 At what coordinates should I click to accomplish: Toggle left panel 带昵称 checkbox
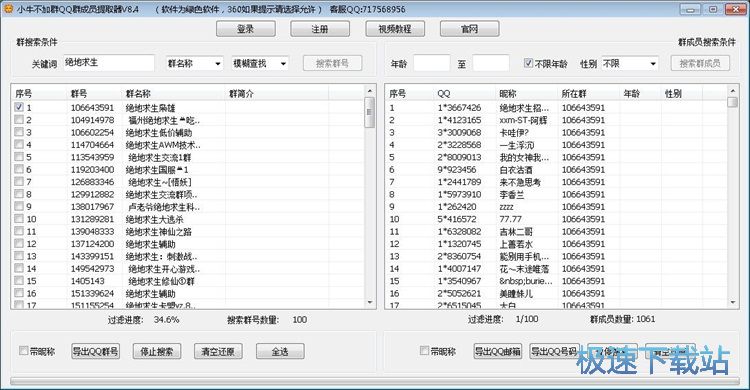tap(23, 351)
